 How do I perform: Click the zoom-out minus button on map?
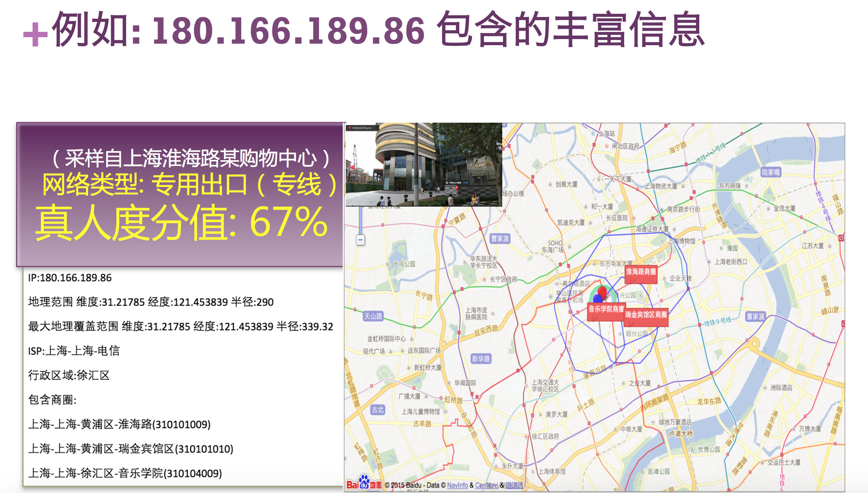point(360,240)
